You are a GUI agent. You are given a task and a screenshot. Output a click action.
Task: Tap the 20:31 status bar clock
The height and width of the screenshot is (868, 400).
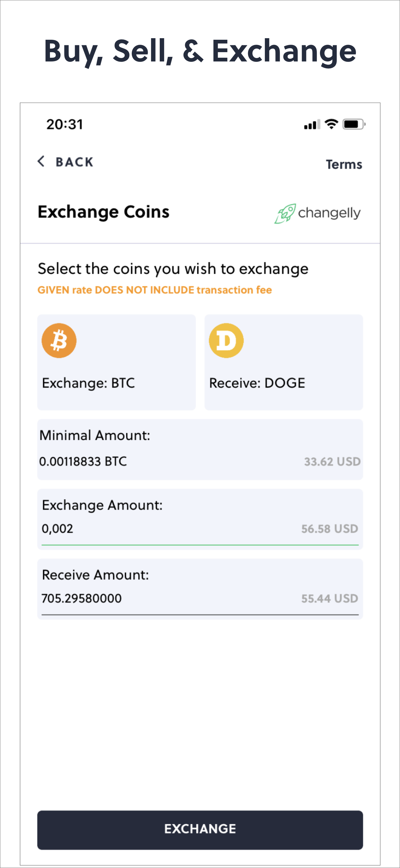point(64,124)
